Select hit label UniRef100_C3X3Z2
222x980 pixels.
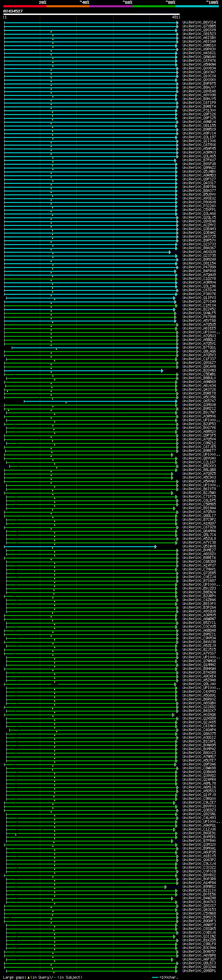(x=199, y=867)
